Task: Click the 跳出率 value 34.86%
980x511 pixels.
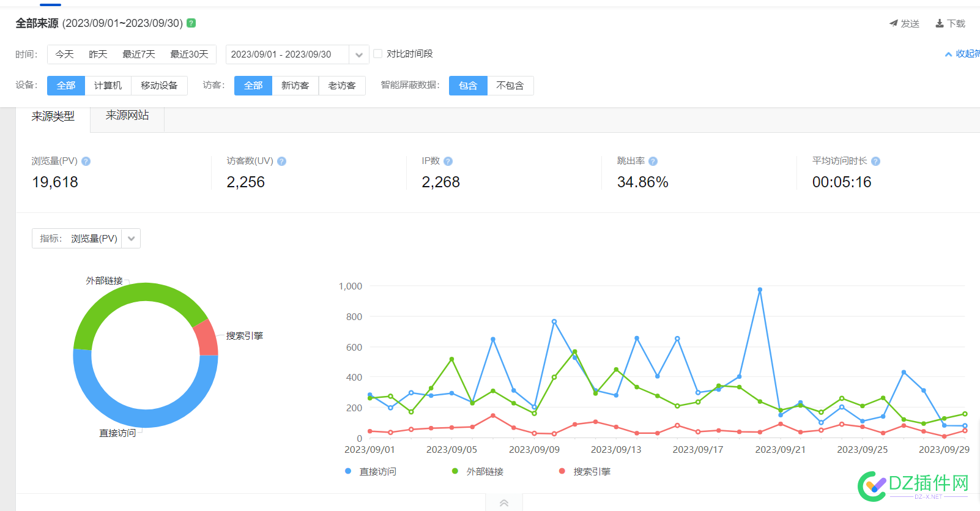Action: pos(643,182)
